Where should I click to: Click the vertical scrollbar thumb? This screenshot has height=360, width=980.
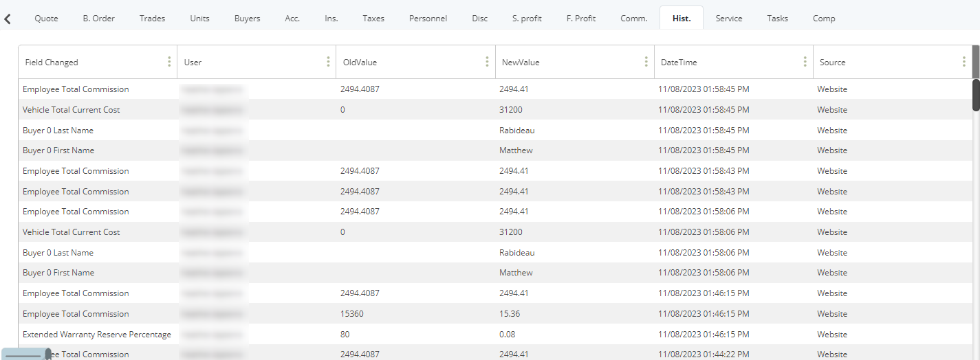coord(976,95)
